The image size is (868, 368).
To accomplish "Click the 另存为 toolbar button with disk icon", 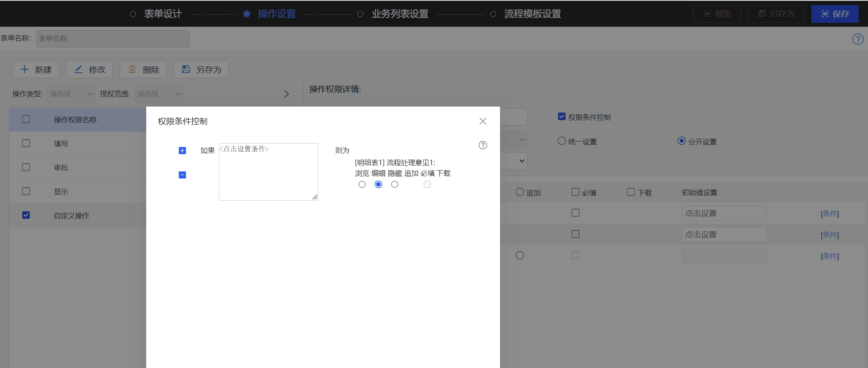I will click(x=201, y=70).
